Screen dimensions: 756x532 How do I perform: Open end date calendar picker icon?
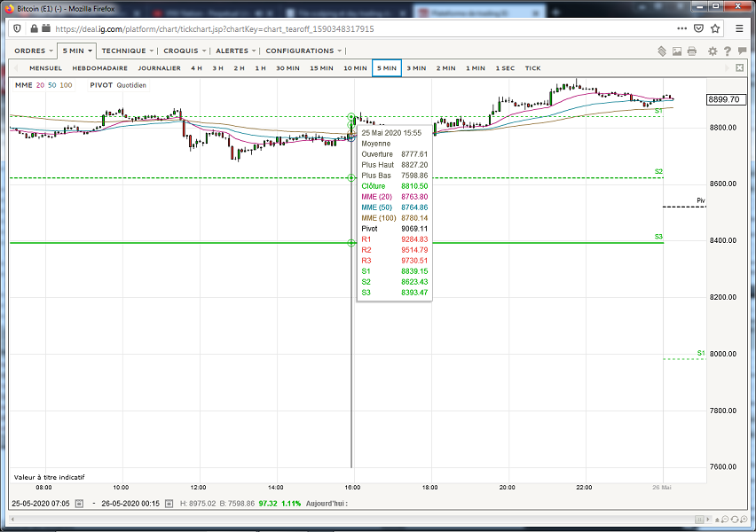click(169, 504)
